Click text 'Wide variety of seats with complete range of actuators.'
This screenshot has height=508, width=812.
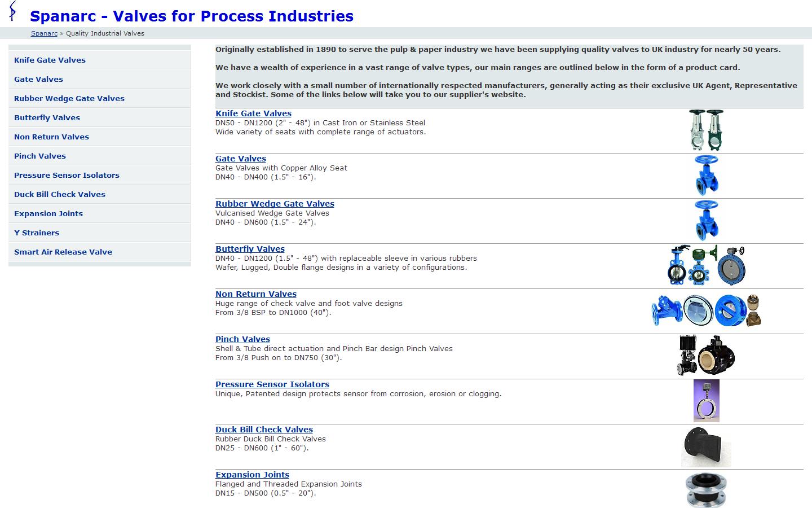[x=321, y=132]
